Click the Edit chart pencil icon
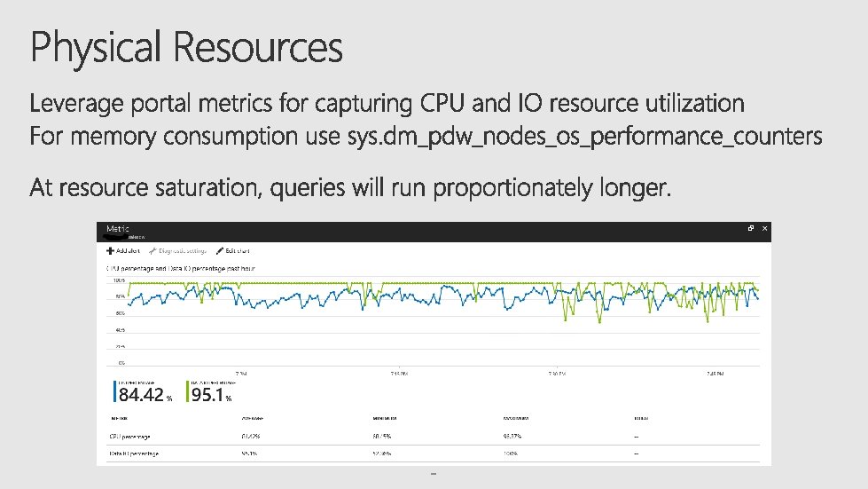This screenshot has width=868, height=489. (220, 251)
